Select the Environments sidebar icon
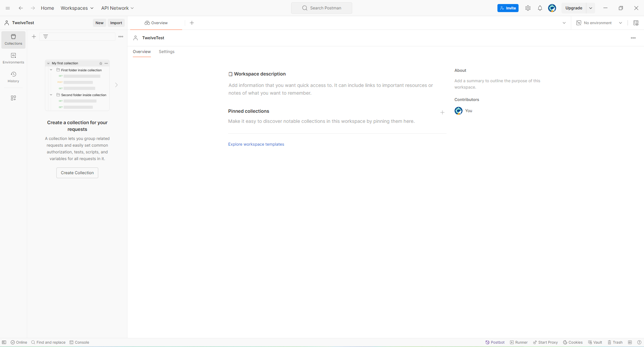 point(13,58)
